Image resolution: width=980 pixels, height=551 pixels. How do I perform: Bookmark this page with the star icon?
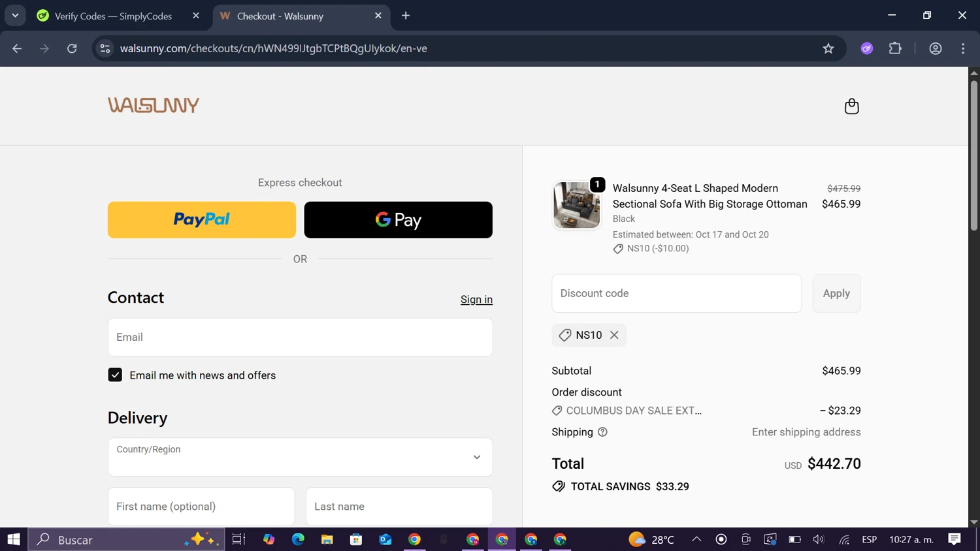[x=828, y=48]
